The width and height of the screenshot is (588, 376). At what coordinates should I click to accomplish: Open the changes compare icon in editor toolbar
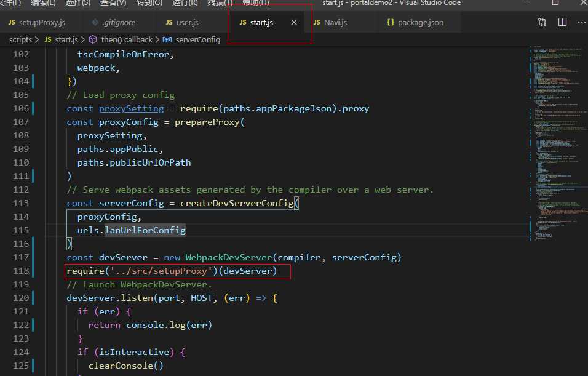tap(542, 22)
